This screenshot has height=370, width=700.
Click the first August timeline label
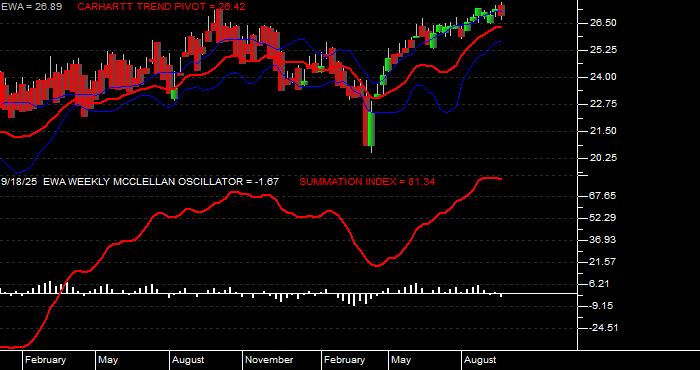[x=188, y=360]
